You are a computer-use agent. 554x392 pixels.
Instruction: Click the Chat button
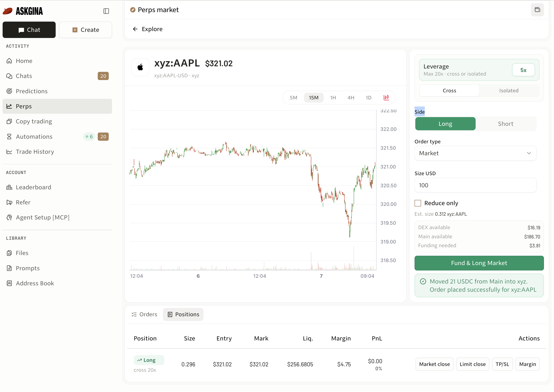pos(29,30)
